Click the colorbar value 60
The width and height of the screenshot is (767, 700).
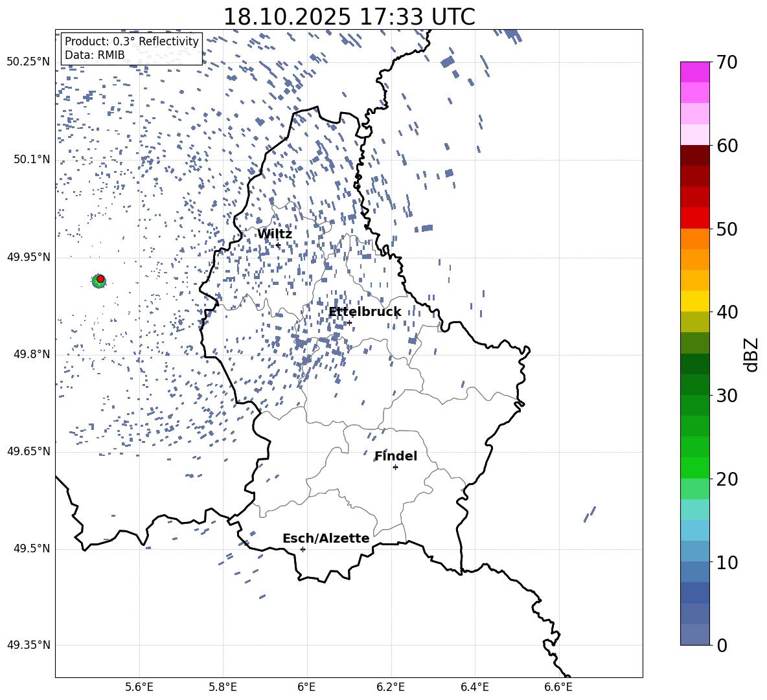pyautogui.click(x=727, y=146)
